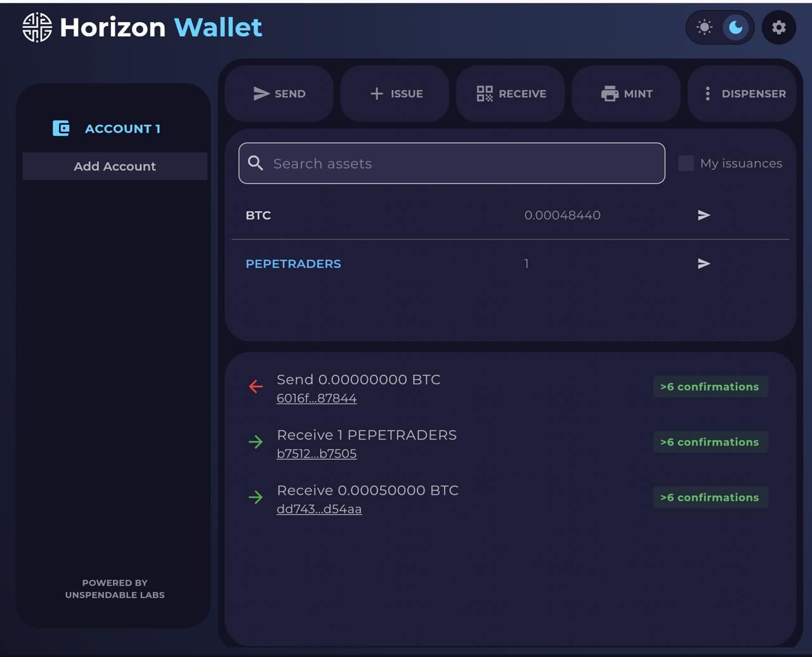Image resolution: width=812 pixels, height=657 pixels.
Task: Click the Send 0.00000000 BTC text
Action: point(358,379)
